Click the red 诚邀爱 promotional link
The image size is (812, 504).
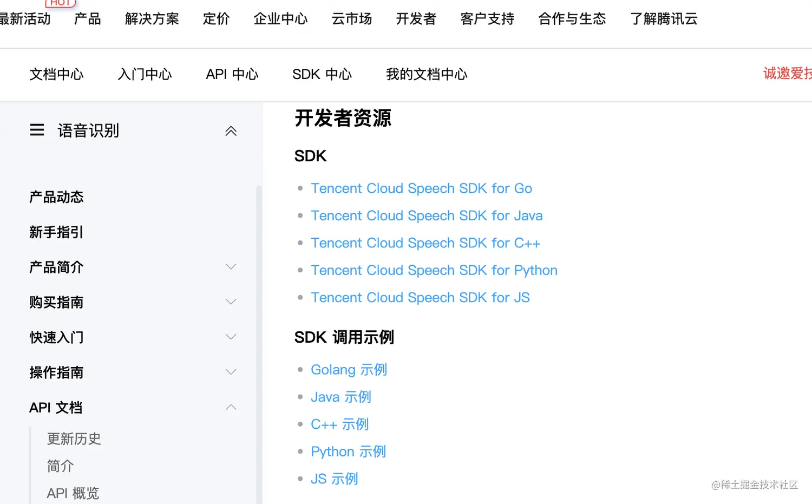point(788,73)
